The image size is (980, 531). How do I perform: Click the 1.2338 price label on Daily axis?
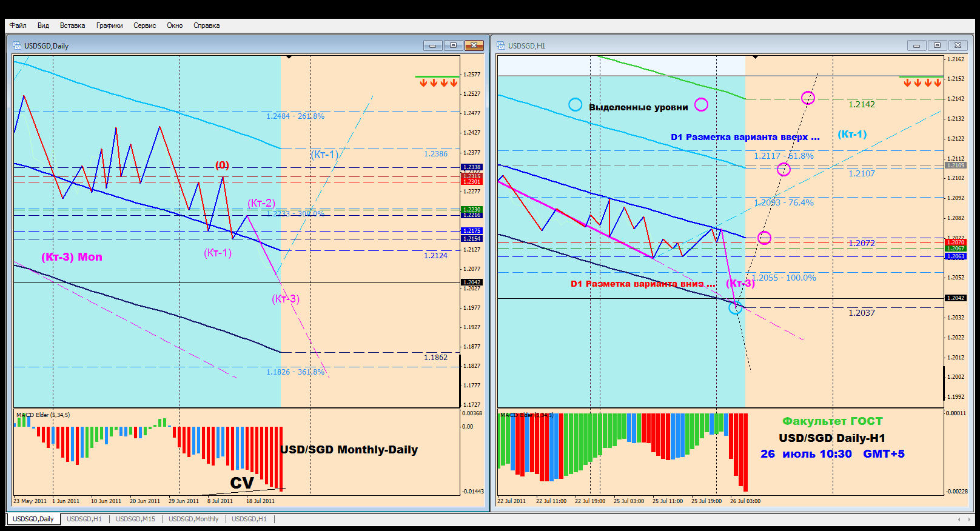tap(472, 167)
